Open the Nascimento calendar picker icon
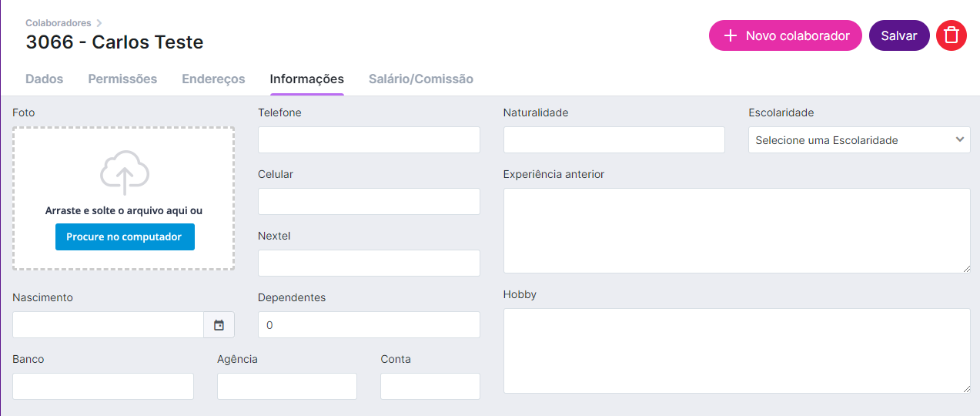Image resolution: width=980 pixels, height=416 pixels. click(219, 325)
